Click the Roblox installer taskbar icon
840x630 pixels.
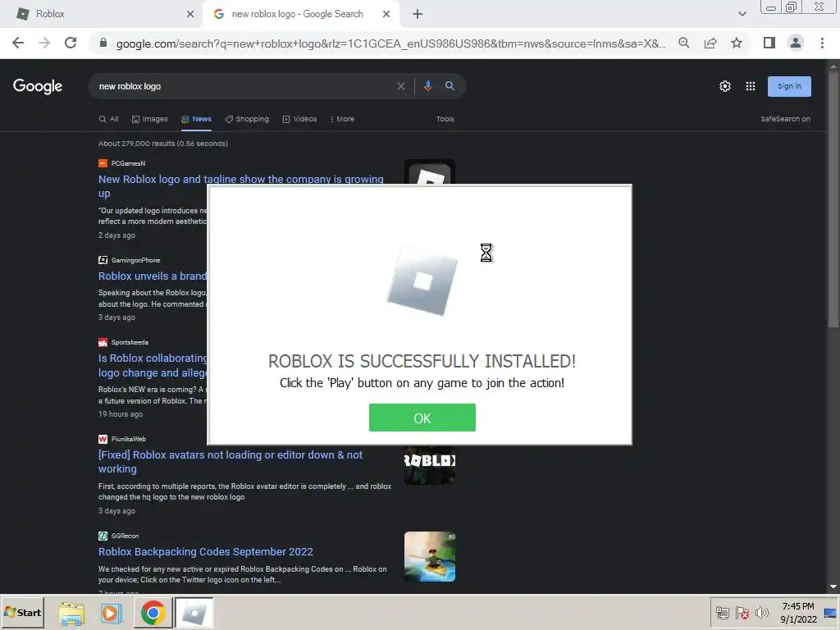click(194, 613)
